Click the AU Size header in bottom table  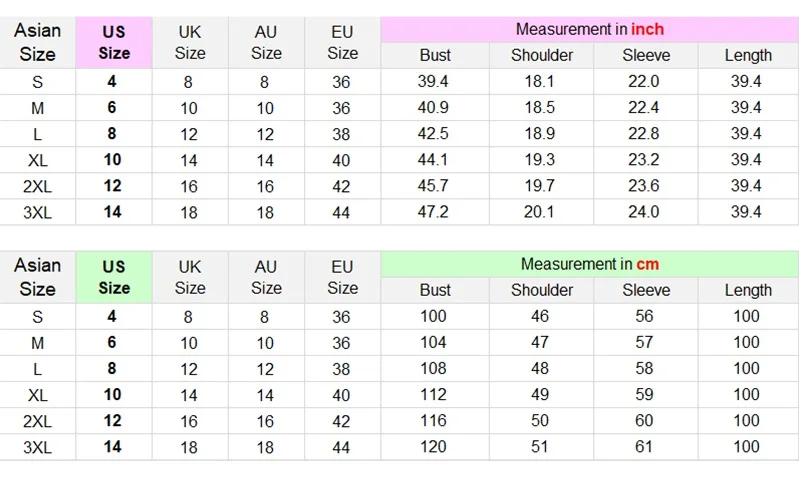267,277
